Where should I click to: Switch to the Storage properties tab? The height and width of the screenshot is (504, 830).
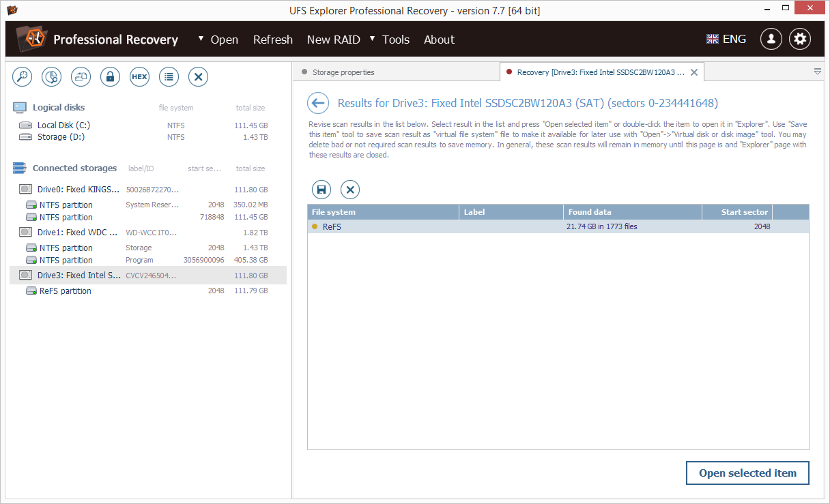pyautogui.click(x=343, y=72)
